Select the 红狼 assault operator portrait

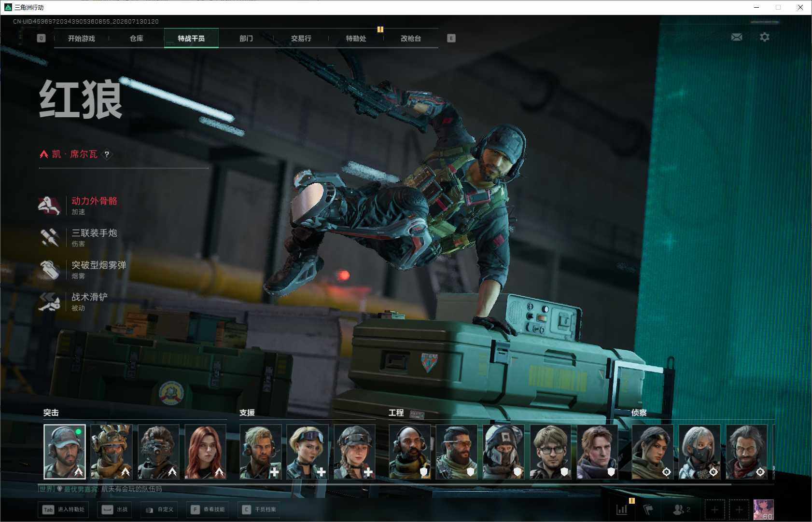click(65, 452)
